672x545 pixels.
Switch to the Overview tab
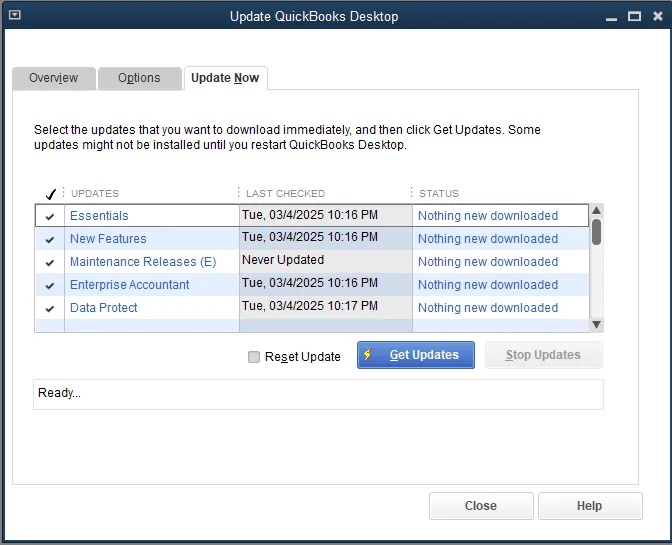(54, 78)
